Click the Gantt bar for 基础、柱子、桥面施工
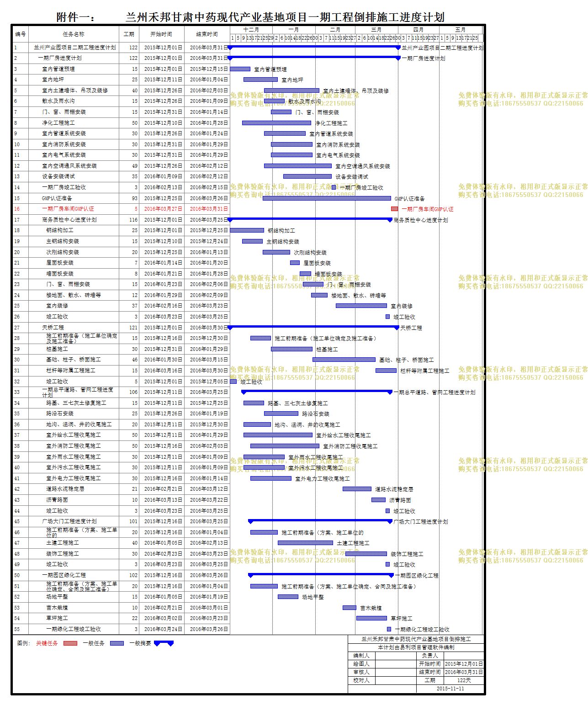Screen dimensions: 588x705 [344, 360]
